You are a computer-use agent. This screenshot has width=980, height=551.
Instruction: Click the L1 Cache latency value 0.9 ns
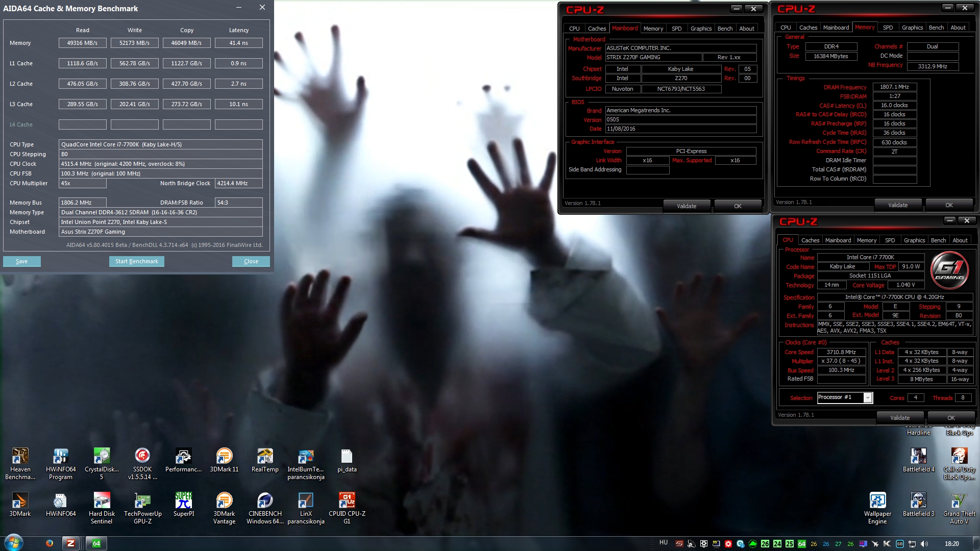(239, 63)
